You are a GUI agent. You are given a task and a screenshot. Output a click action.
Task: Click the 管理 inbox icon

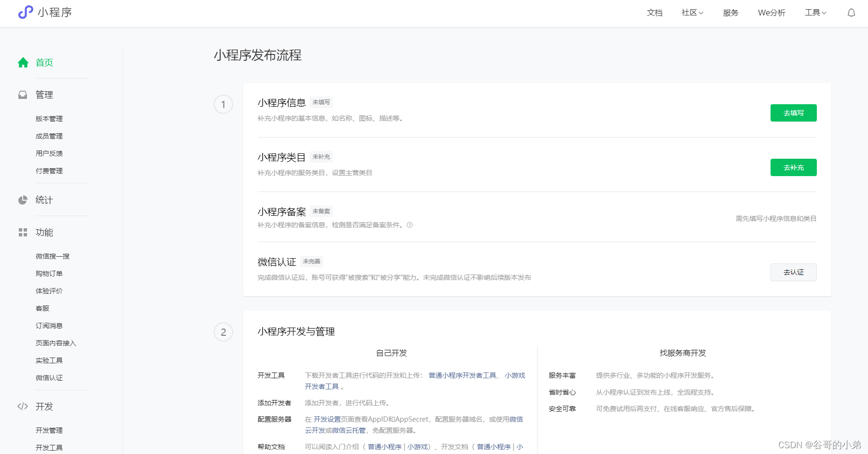click(23, 95)
